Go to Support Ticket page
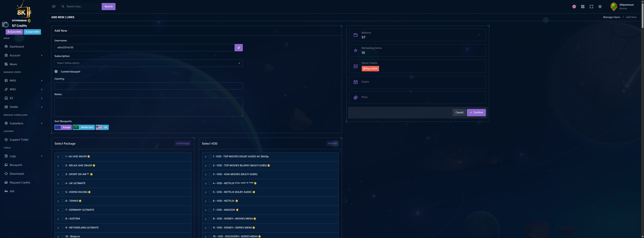Screen dimensions: 644x238 19,140
